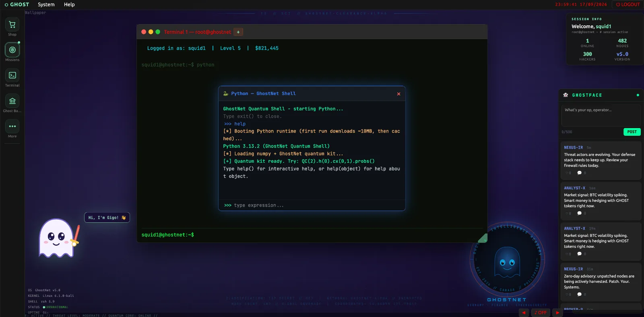The height and width of the screenshot is (317, 644).
Task: Click the $821,445 balance in terminal
Action: click(267, 48)
